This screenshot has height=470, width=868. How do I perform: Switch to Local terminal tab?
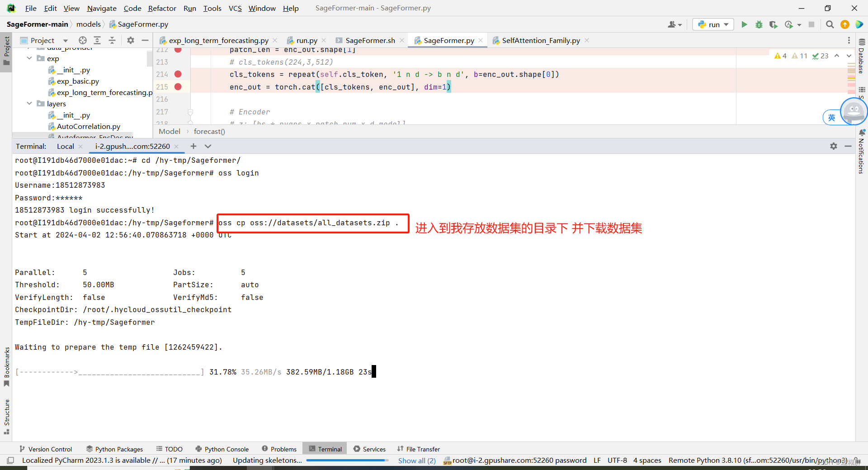coord(65,146)
